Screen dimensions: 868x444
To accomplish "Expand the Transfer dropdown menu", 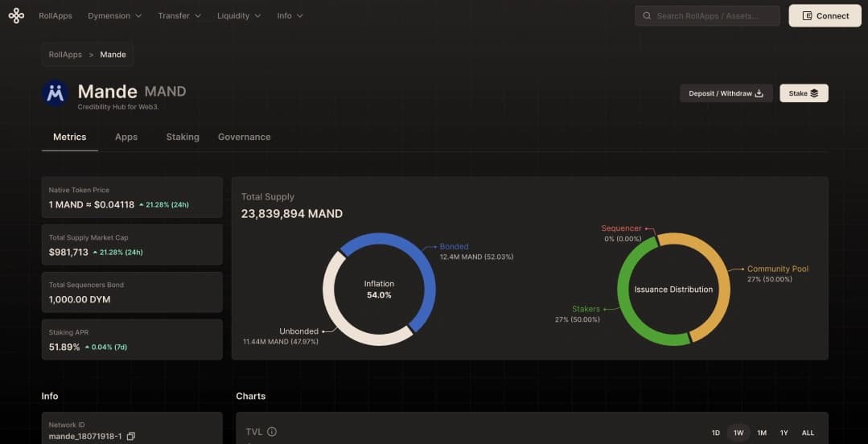I will point(179,15).
